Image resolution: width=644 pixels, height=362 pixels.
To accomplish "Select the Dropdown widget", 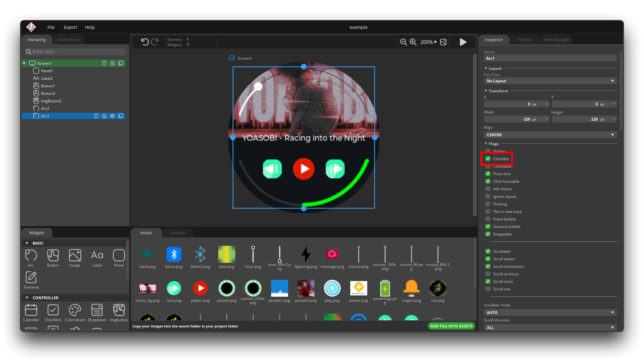I will 97,313.
